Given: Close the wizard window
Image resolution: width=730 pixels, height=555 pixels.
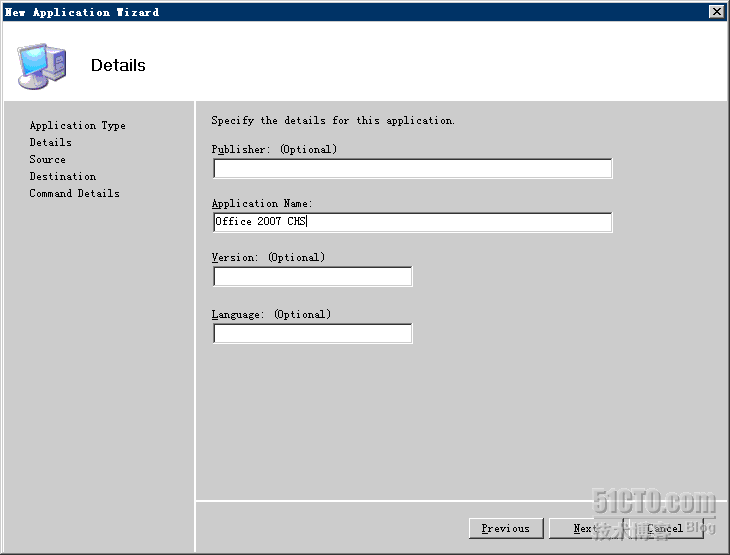Looking at the screenshot, I should 716,11.
